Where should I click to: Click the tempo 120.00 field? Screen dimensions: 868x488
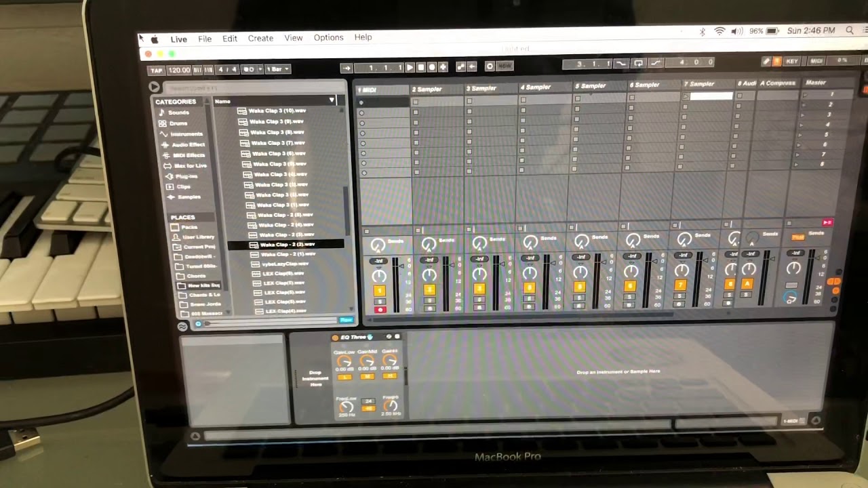click(179, 70)
